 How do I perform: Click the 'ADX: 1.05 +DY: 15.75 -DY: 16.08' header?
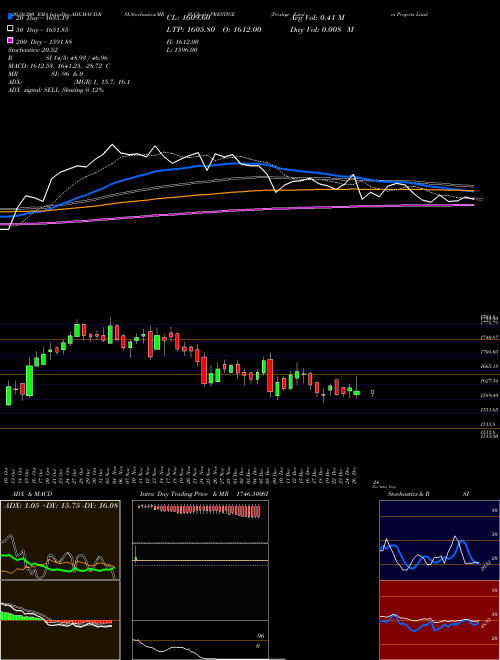61,505
